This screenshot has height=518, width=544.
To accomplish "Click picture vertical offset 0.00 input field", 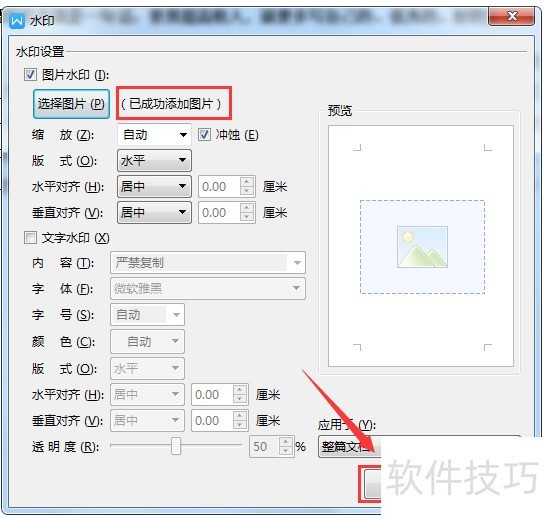I will [x=219, y=212].
